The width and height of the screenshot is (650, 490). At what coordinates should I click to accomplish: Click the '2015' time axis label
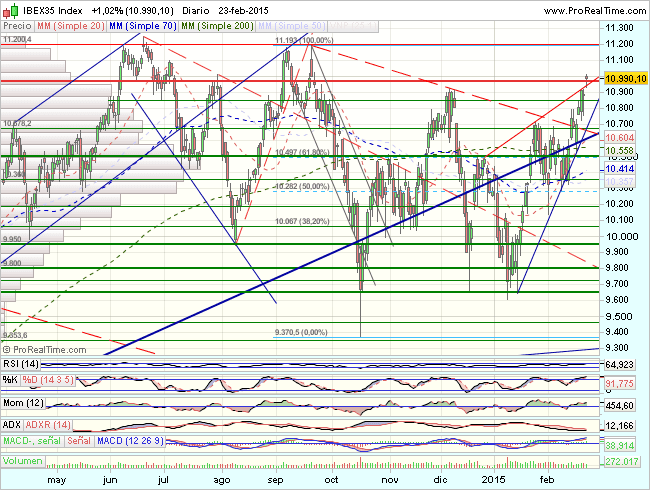(493, 480)
